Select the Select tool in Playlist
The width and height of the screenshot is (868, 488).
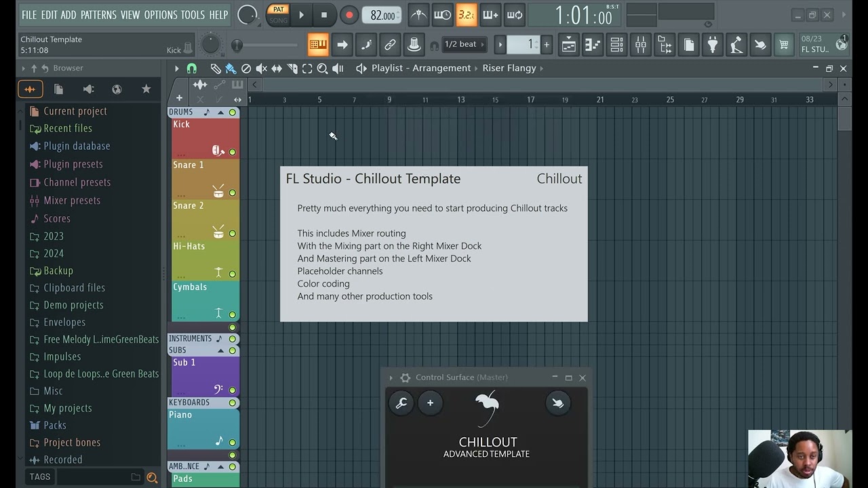tap(307, 68)
